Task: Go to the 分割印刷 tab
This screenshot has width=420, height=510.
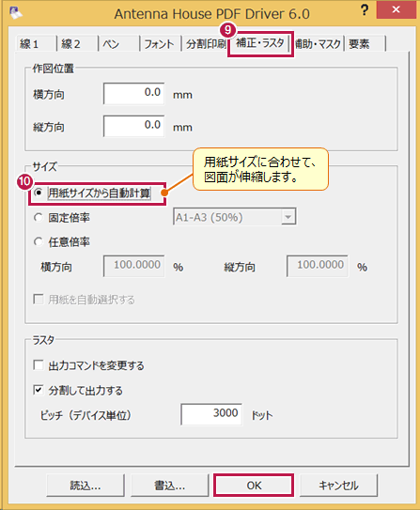Action: [205, 43]
